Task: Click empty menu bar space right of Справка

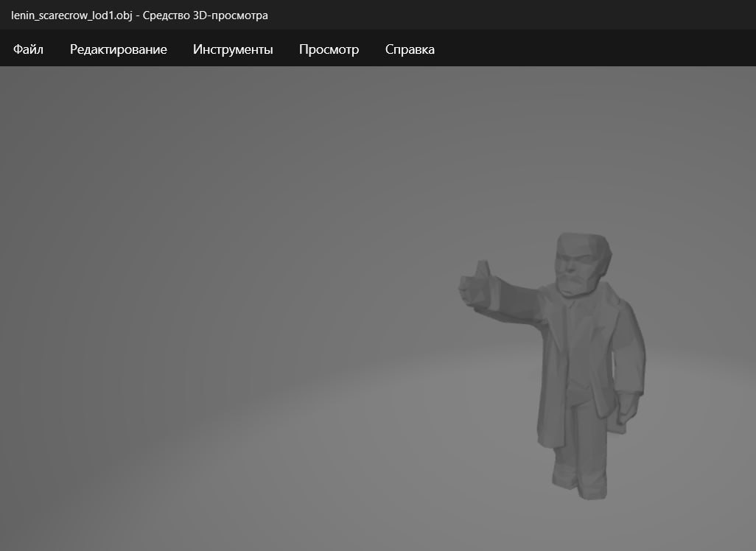Action: click(x=589, y=49)
